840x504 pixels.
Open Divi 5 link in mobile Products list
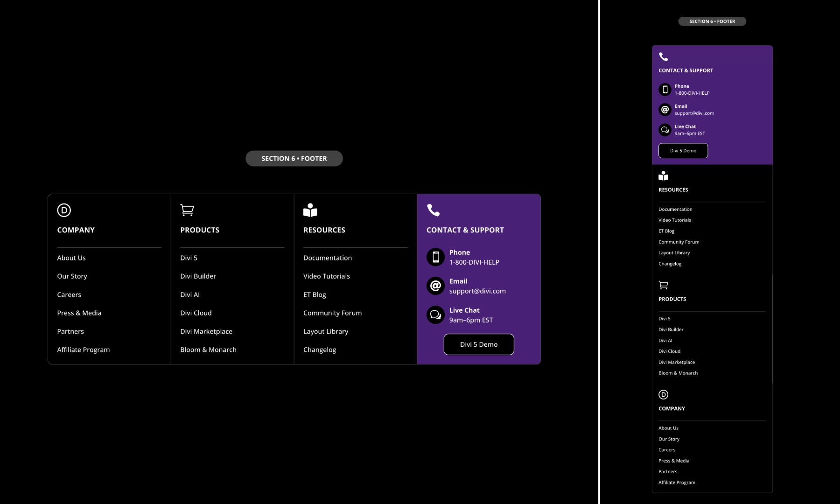[x=665, y=319]
